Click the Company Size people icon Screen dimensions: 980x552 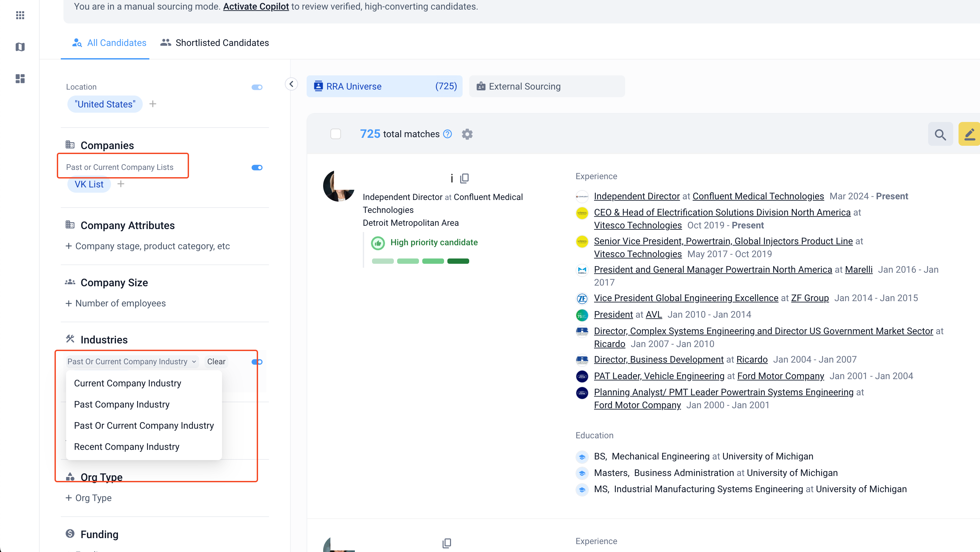coord(70,282)
